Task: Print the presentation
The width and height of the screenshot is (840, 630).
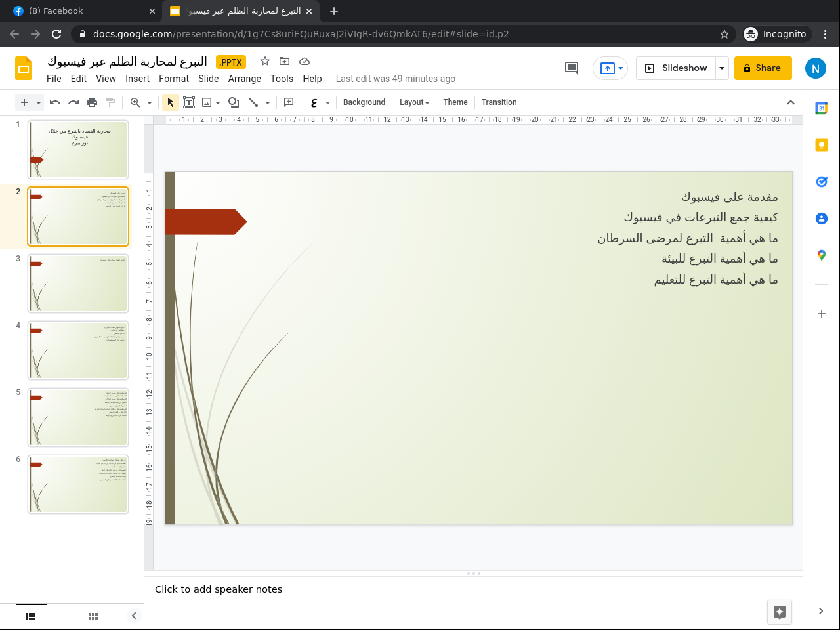Action: [x=92, y=102]
